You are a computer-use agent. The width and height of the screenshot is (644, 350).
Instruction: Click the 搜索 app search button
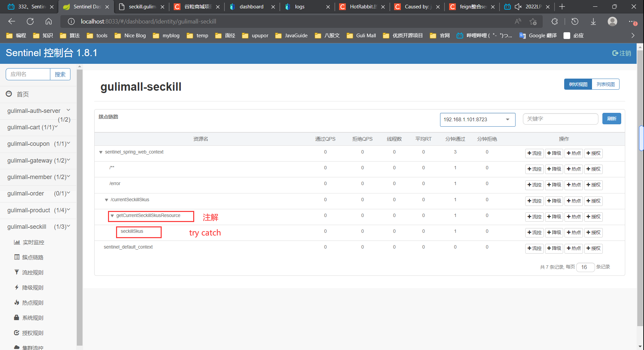pyautogui.click(x=60, y=74)
